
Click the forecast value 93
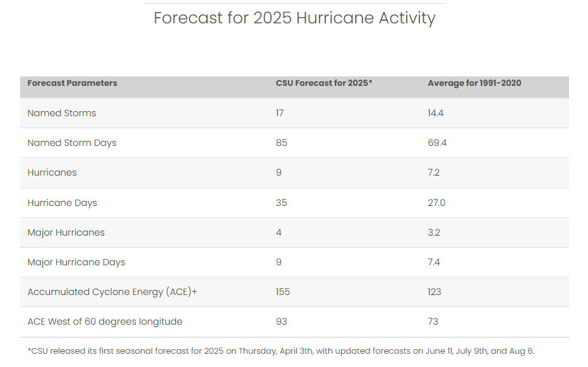(x=282, y=322)
